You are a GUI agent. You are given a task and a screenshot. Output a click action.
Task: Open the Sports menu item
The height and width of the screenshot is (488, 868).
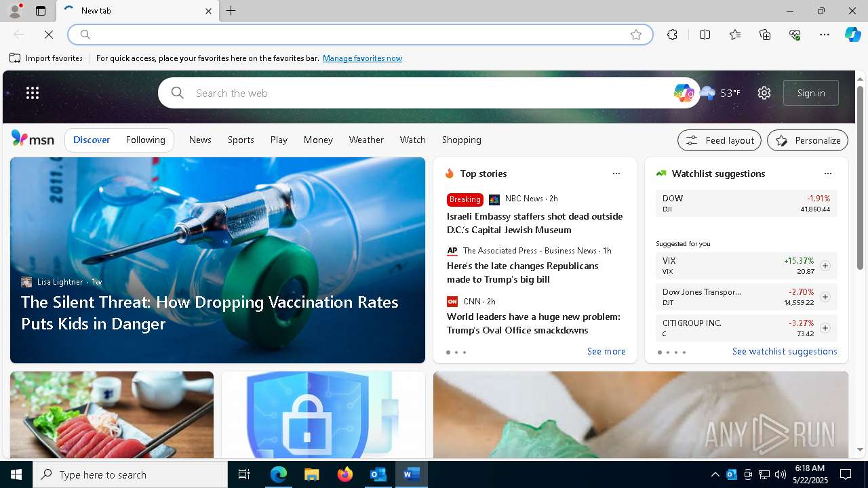[x=241, y=140]
